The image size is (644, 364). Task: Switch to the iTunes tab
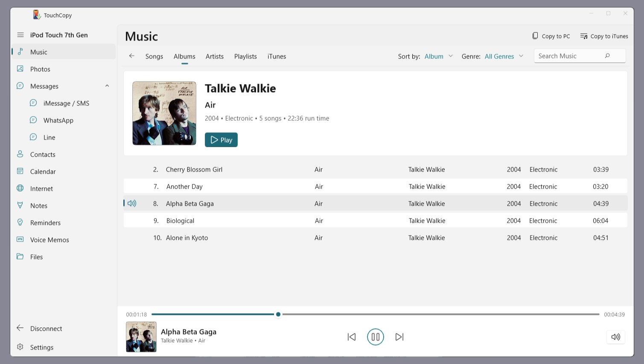click(277, 56)
